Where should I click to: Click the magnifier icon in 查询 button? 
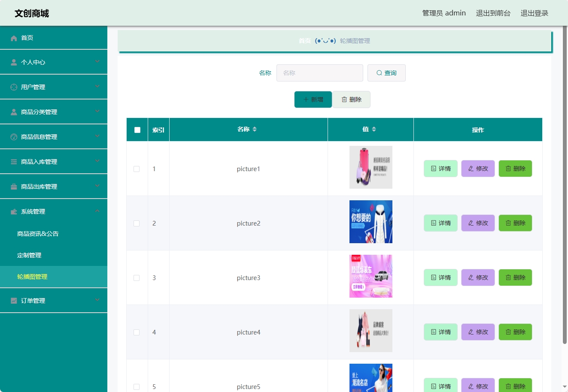(x=379, y=73)
